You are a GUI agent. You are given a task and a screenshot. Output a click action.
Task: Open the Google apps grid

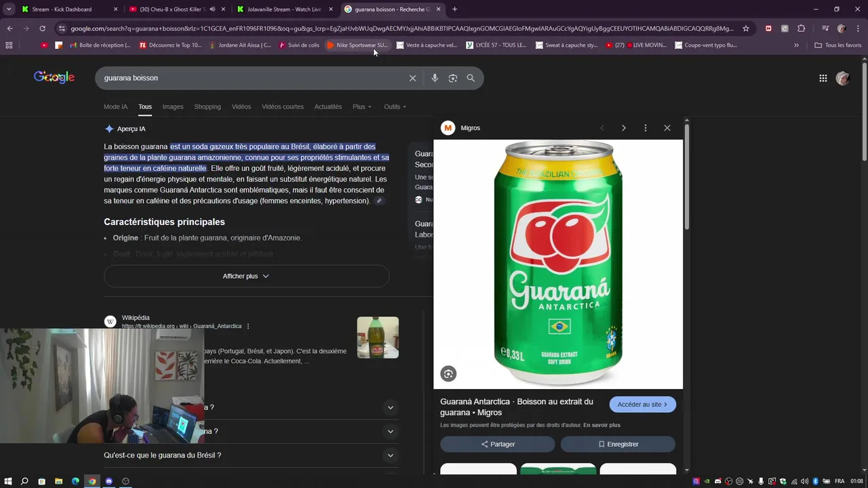[x=823, y=78]
